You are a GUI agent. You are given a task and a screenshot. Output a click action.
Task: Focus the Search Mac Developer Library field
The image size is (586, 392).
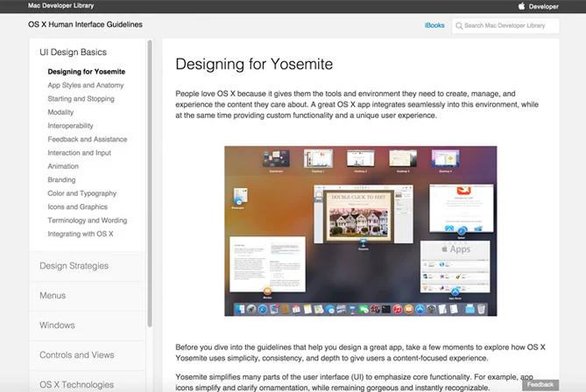point(505,25)
